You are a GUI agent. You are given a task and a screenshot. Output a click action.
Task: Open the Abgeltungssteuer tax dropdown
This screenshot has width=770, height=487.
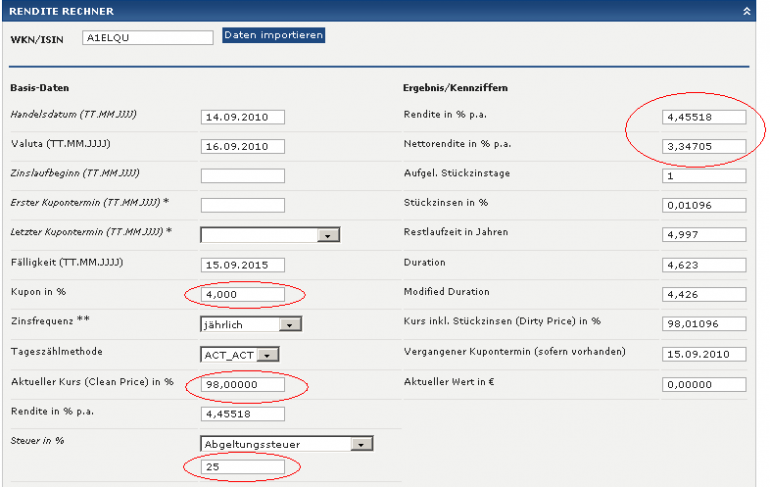287,444
